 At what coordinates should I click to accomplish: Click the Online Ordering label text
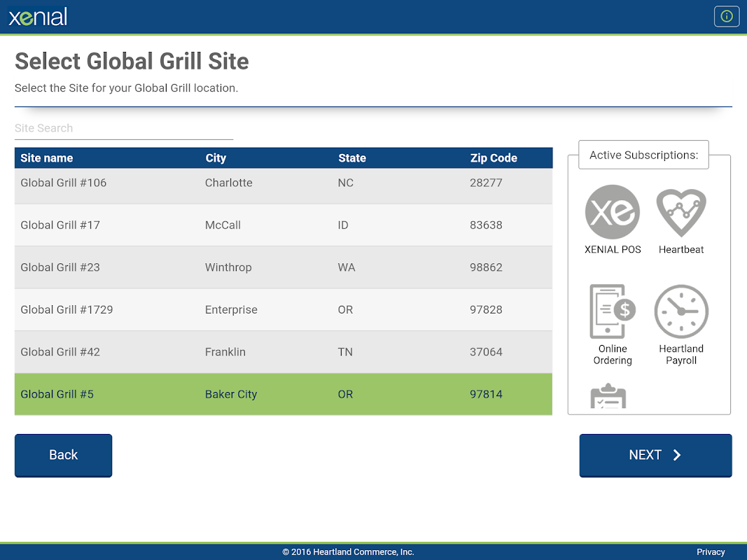coord(613,355)
